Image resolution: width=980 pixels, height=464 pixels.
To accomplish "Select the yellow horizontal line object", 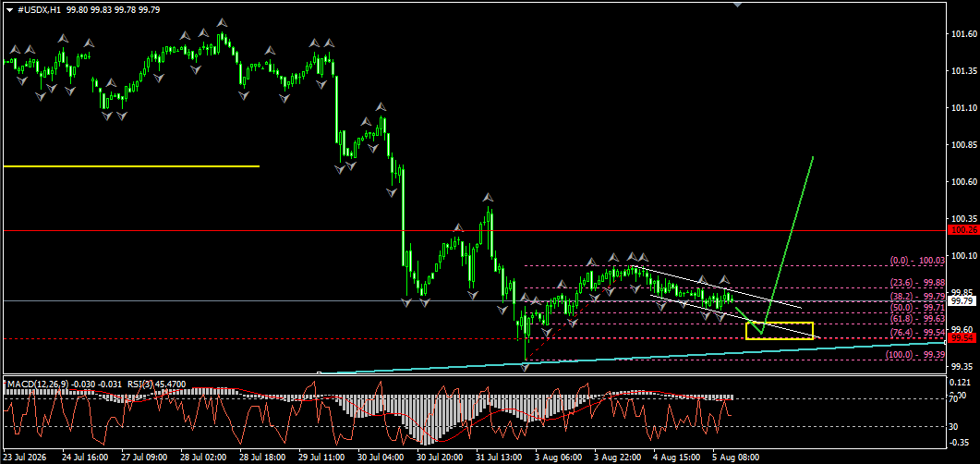I will coord(131,166).
